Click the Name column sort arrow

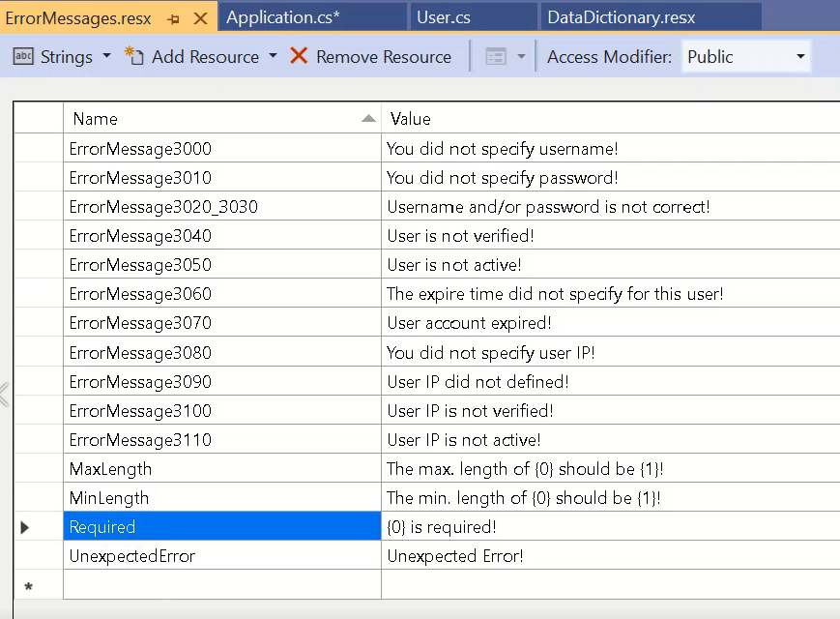(x=368, y=118)
